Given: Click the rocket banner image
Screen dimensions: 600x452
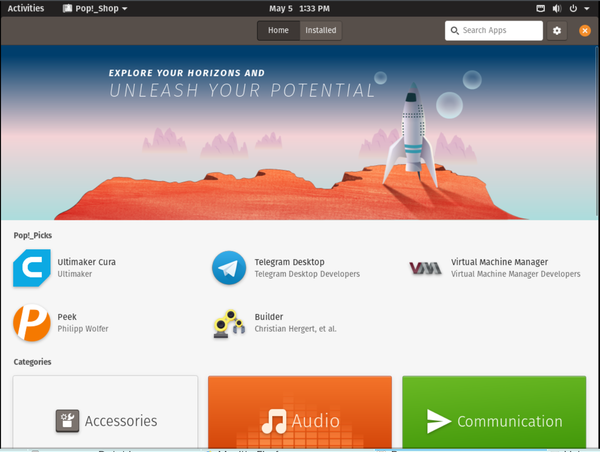Looking at the screenshot, I should 298,132.
